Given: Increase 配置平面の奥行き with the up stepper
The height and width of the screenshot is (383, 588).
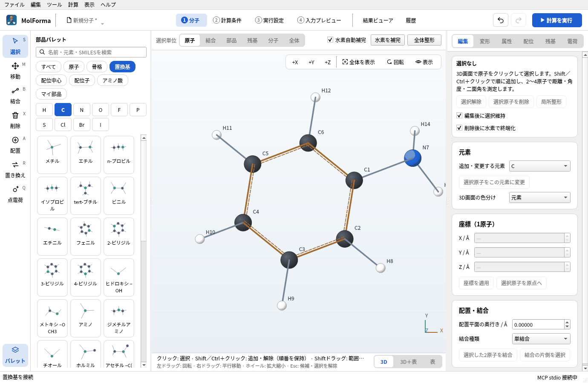Looking at the screenshot, I should point(567,322).
